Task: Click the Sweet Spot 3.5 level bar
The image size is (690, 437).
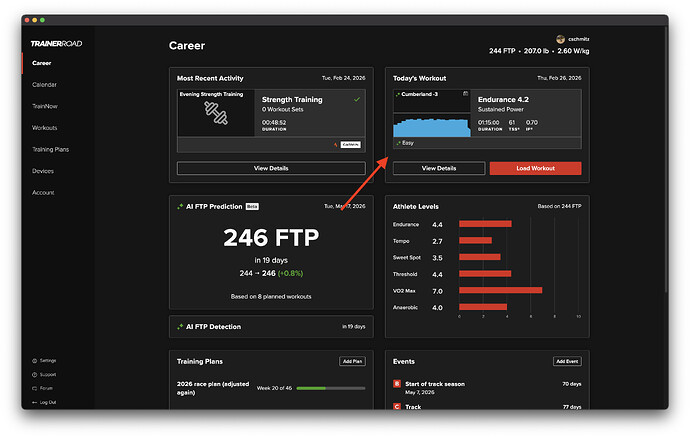Action: click(480, 257)
